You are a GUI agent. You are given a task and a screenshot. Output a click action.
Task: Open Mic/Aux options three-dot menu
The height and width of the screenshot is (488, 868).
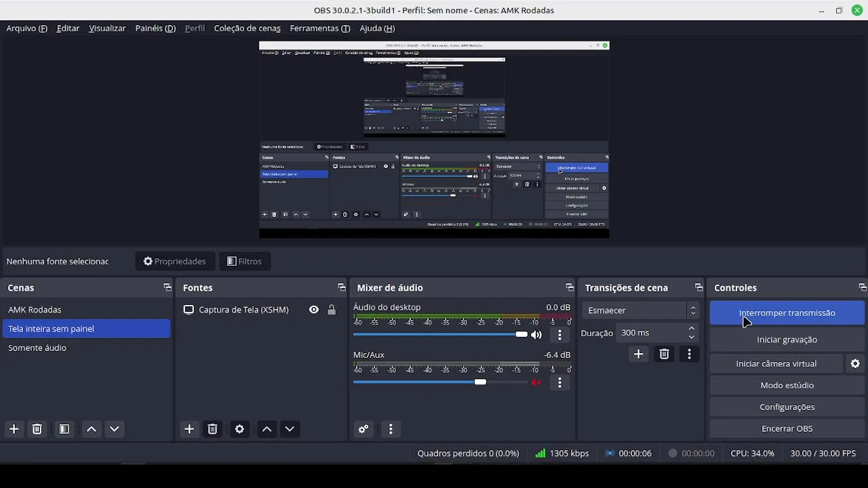[x=559, y=383]
